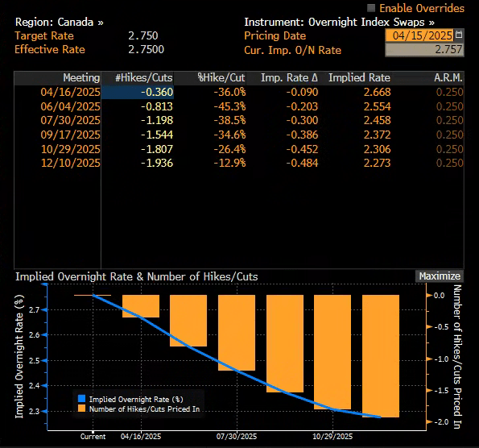Click the Effective Rate value 2.7500
Image resolution: width=479 pixels, height=448 pixels.
tap(146, 49)
